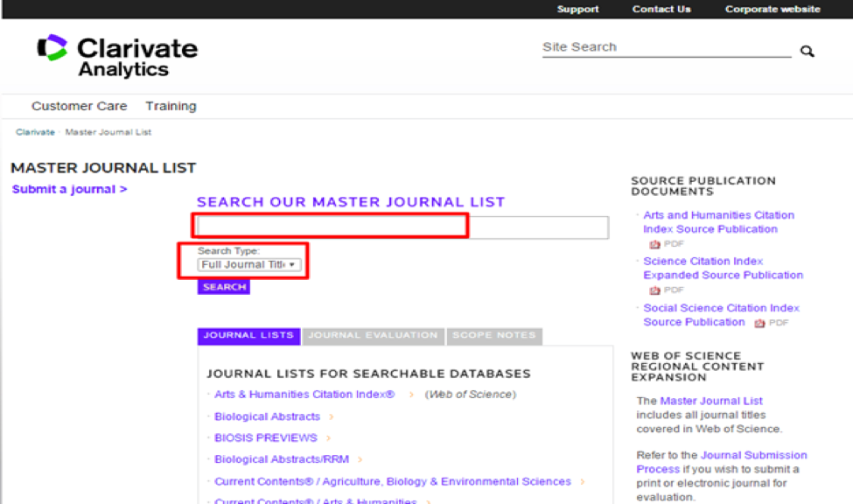Click Contact Us in the top bar

click(661, 10)
